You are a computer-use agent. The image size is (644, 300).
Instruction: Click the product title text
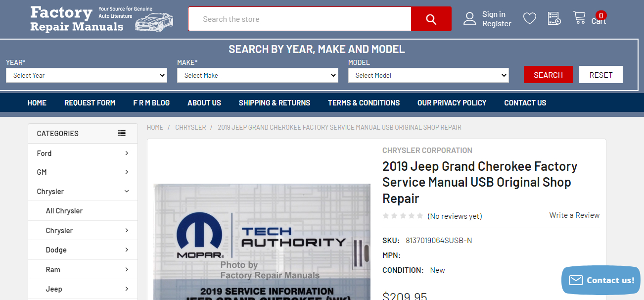click(x=480, y=182)
